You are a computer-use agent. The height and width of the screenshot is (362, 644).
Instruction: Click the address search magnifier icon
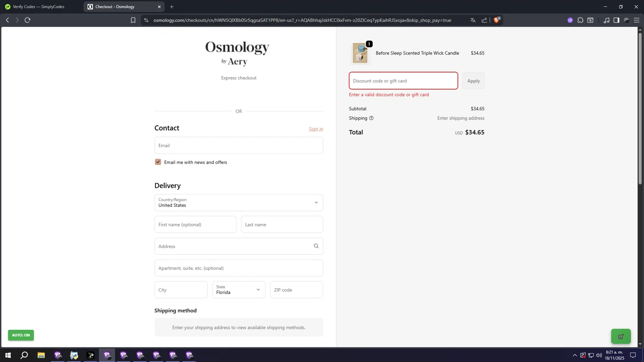316,246
